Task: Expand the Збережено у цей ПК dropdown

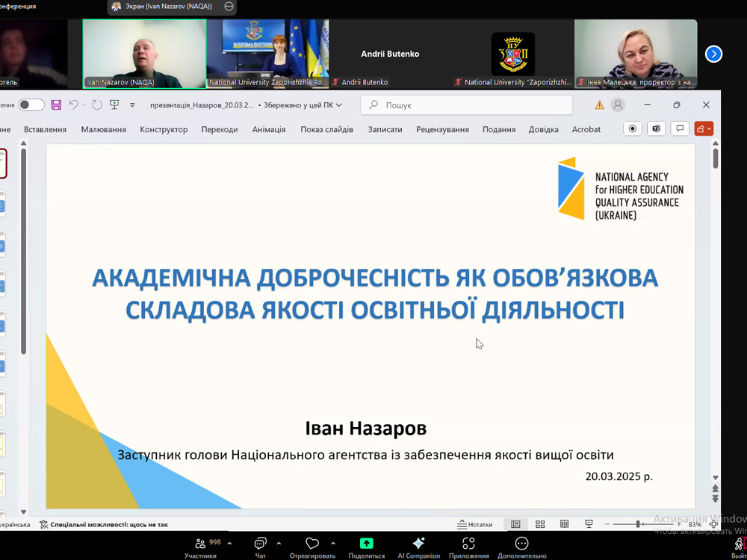Action: pyautogui.click(x=339, y=105)
